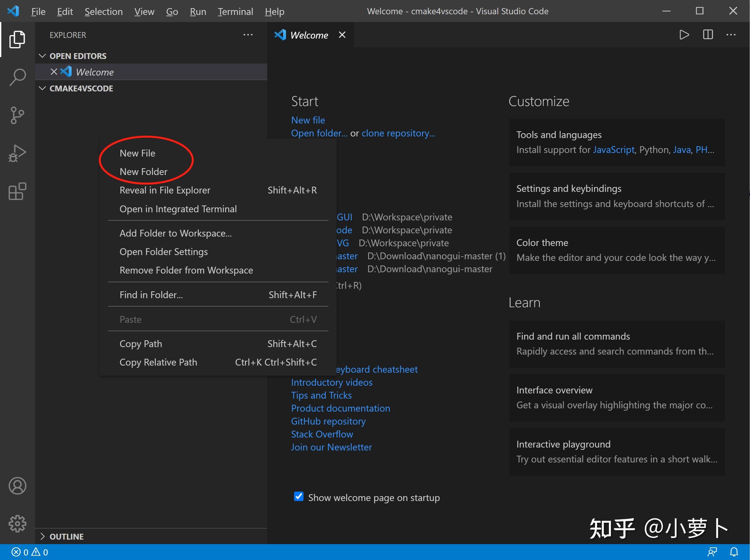Select Remove Folder from Workspace
Image resolution: width=750 pixels, height=560 pixels.
pos(218,270)
